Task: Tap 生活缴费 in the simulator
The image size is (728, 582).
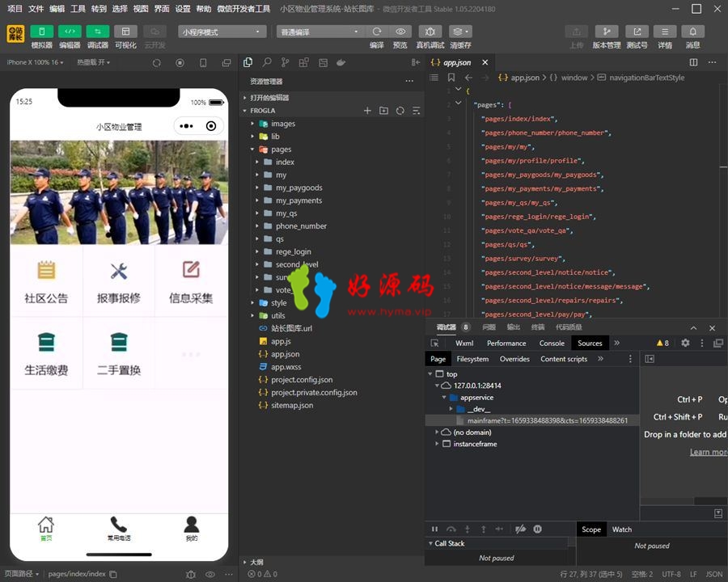Action: pyautogui.click(x=46, y=354)
